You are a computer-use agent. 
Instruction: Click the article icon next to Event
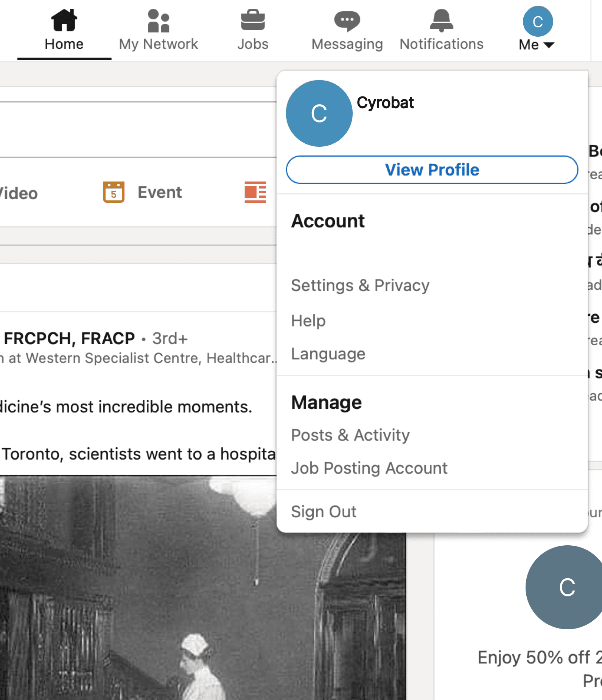255,192
